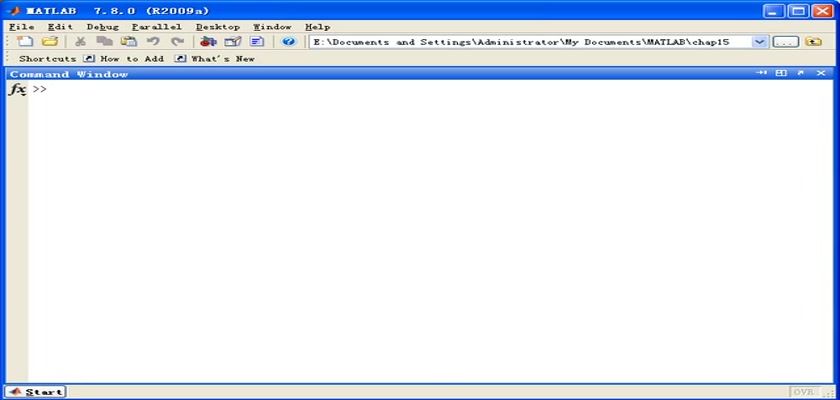Screen dimensions: 840x400
Task: Open Help with the question mark icon
Action: click(x=289, y=41)
